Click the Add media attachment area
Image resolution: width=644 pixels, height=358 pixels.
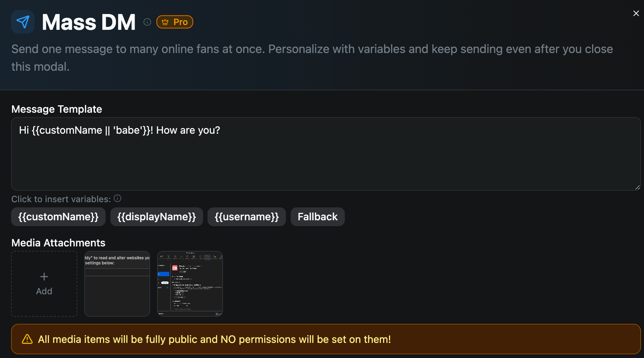coord(44,284)
